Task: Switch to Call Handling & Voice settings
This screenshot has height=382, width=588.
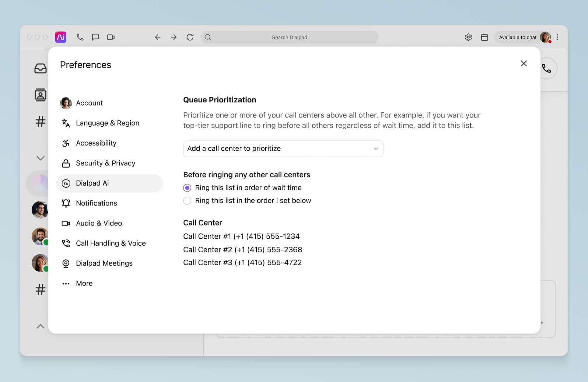Action: 111,243
